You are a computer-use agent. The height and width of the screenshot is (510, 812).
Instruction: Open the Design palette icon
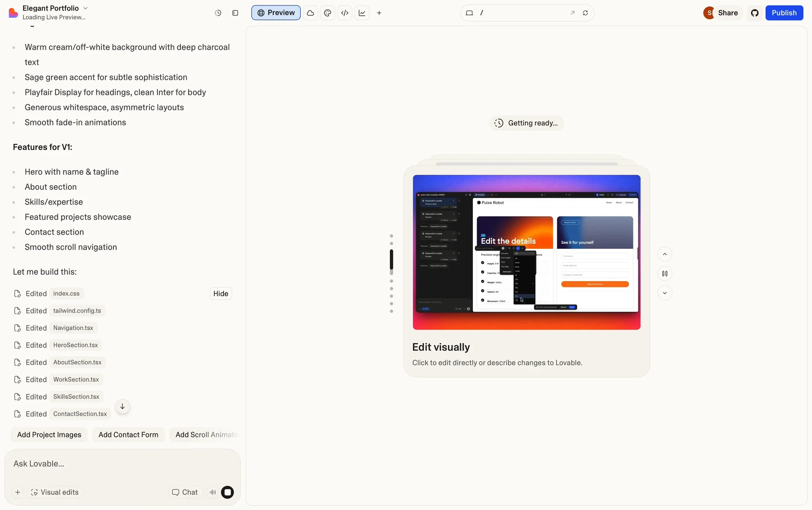pos(327,13)
